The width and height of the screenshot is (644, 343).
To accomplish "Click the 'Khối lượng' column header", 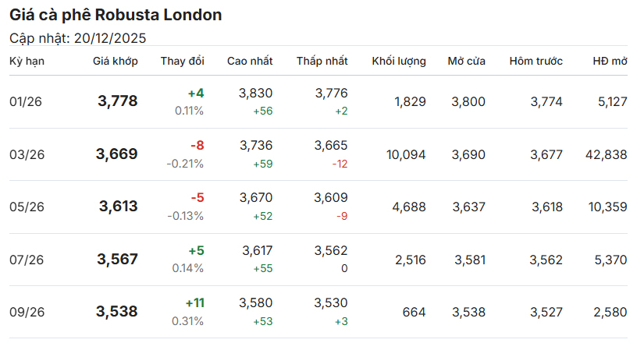I will click(x=399, y=61).
